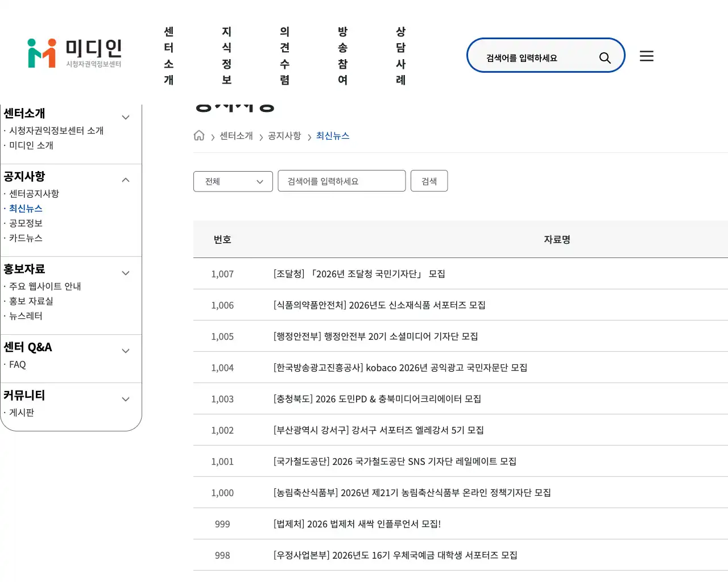This screenshot has width=728, height=582.
Task: Collapse the 공지사항 sidebar section
Action: 125,179
